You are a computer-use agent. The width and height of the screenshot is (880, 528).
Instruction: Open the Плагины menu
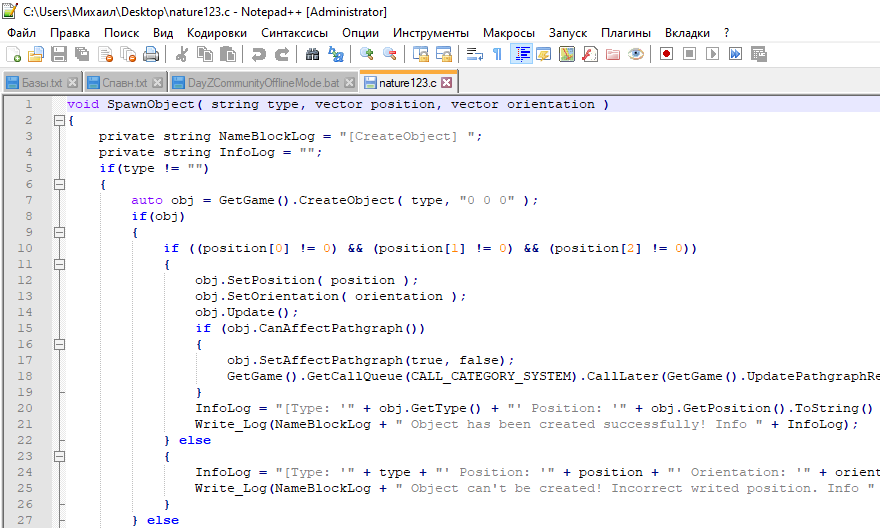(626, 33)
